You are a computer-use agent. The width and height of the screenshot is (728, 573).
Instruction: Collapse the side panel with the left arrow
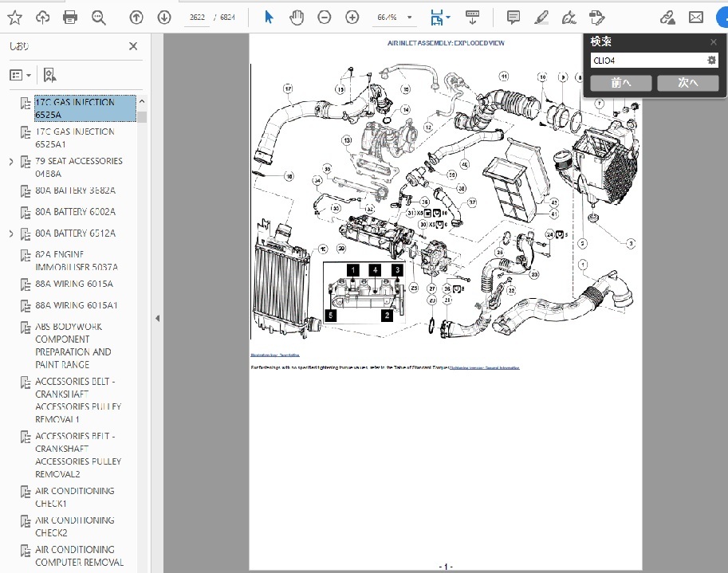tap(157, 318)
